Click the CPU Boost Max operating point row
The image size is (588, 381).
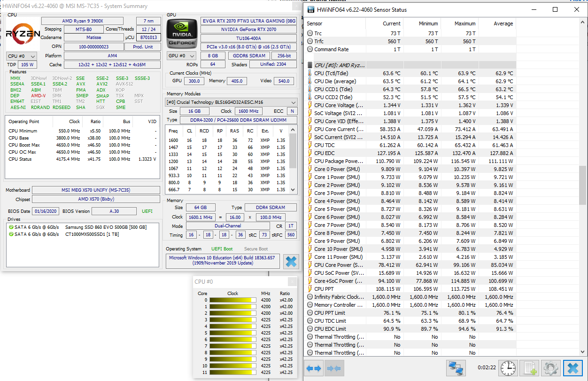(82, 145)
